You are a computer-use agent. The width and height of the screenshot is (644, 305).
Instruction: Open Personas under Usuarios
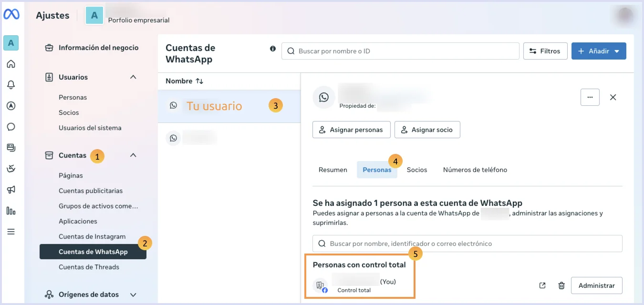point(73,97)
